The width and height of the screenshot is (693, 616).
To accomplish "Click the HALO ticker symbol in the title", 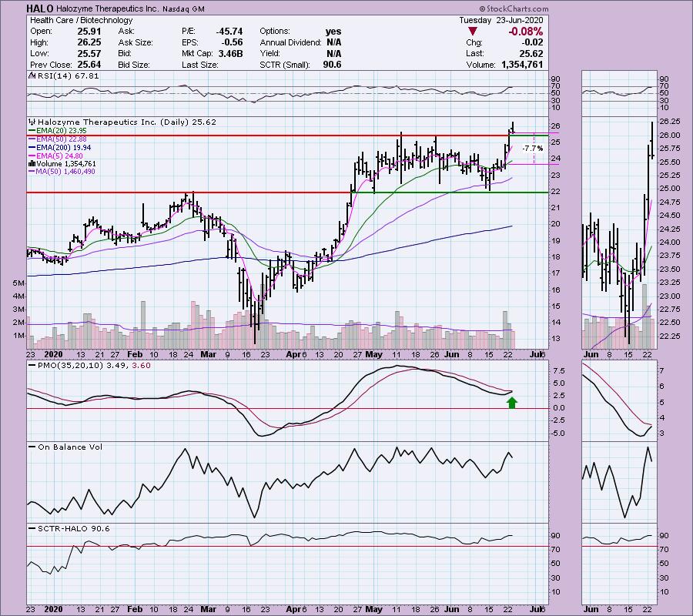I will click(x=40, y=8).
